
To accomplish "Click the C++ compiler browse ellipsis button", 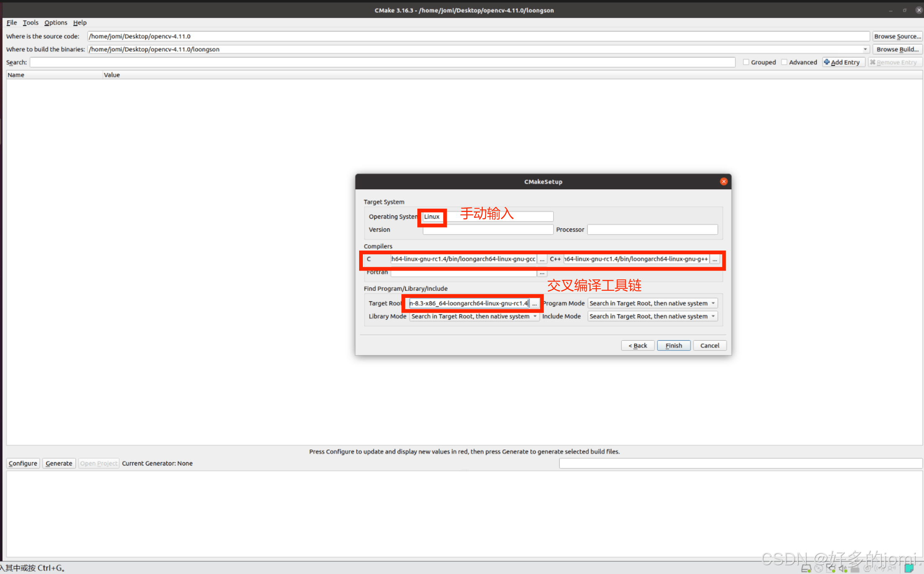I will pos(714,259).
